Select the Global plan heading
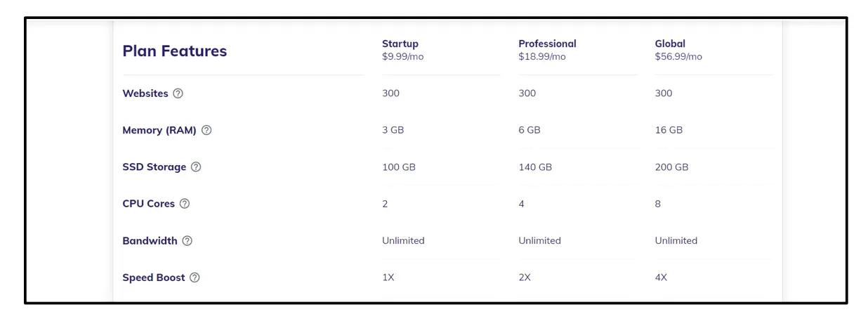 (670, 44)
